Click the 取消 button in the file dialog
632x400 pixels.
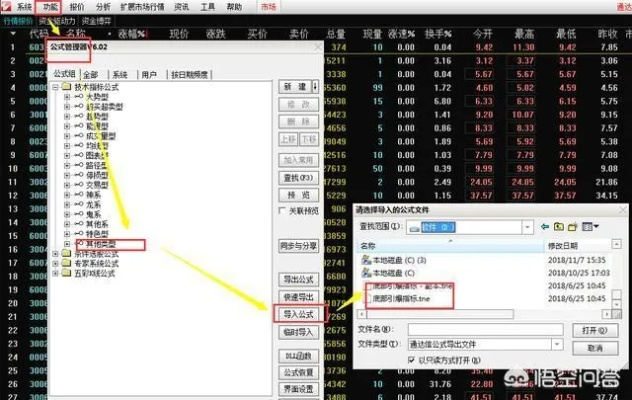pos(595,348)
